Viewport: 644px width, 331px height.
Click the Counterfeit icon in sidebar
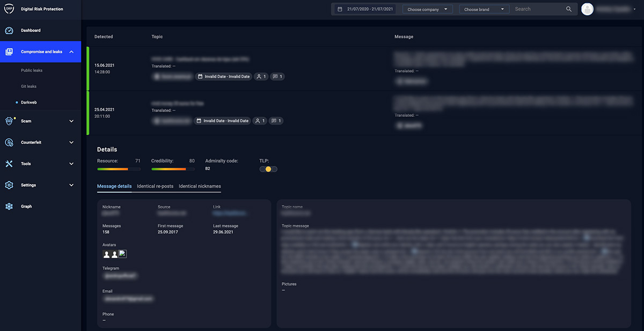pos(9,142)
